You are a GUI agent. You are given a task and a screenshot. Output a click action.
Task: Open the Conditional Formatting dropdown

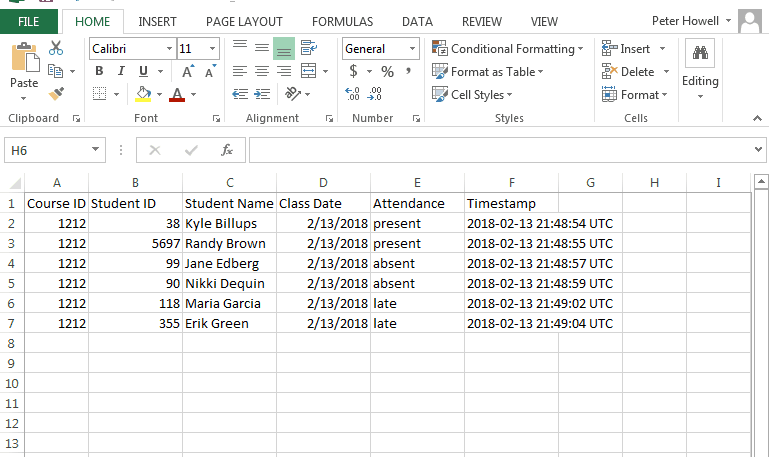(508, 48)
